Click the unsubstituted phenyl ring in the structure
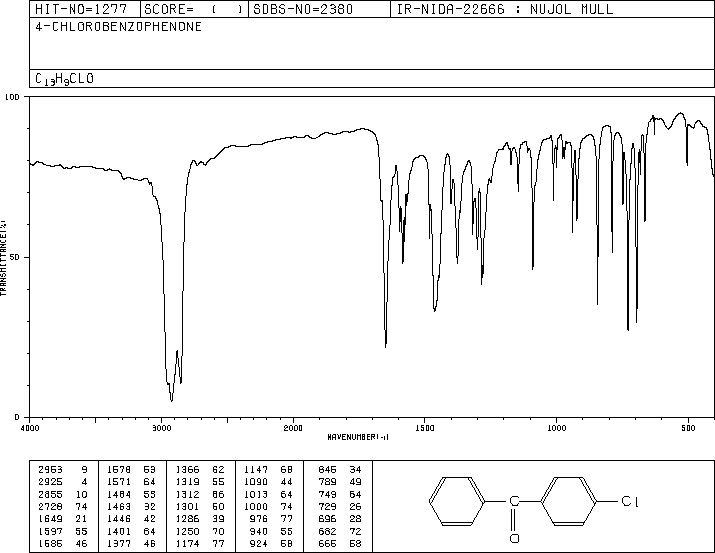Viewport: 715px width, 553px height. pos(456,501)
